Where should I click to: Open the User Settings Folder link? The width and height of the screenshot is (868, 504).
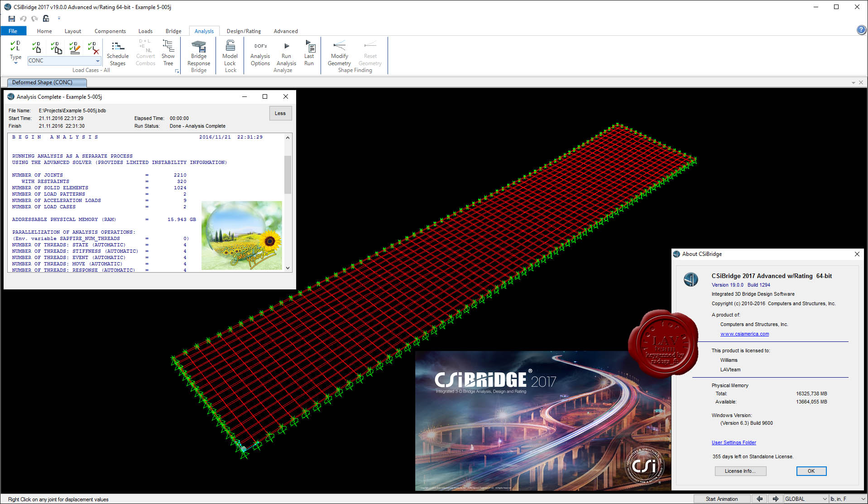click(734, 443)
